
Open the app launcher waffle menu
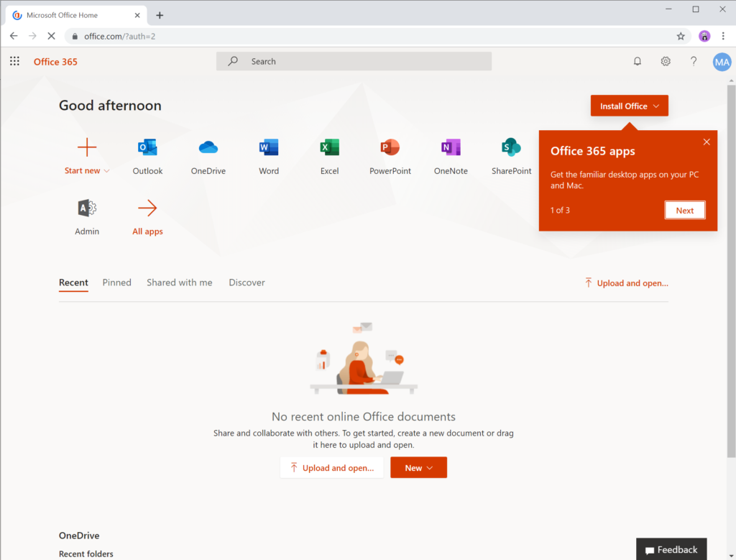coord(14,61)
